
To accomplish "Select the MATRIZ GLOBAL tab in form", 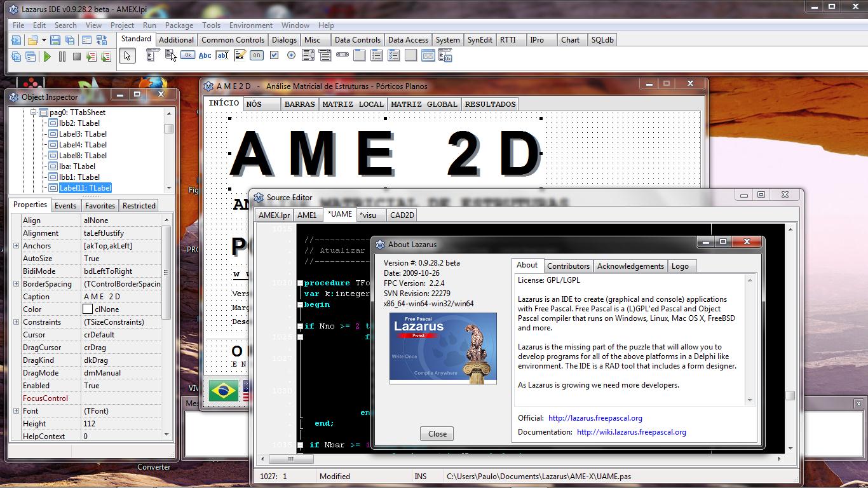I will (x=424, y=104).
